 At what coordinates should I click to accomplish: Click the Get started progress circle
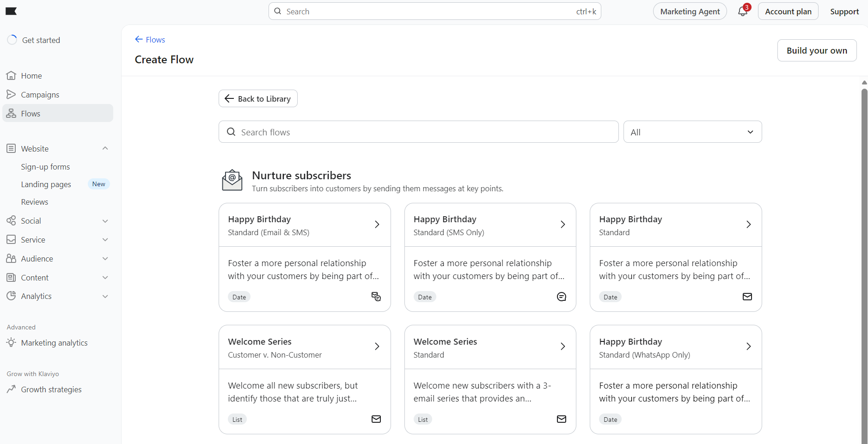click(12, 40)
